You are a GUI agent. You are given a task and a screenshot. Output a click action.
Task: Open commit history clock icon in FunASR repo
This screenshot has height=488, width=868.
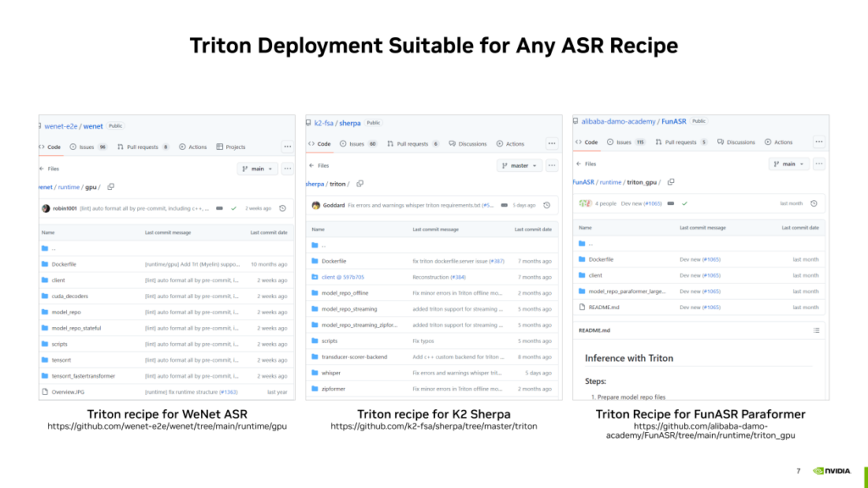point(814,203)
